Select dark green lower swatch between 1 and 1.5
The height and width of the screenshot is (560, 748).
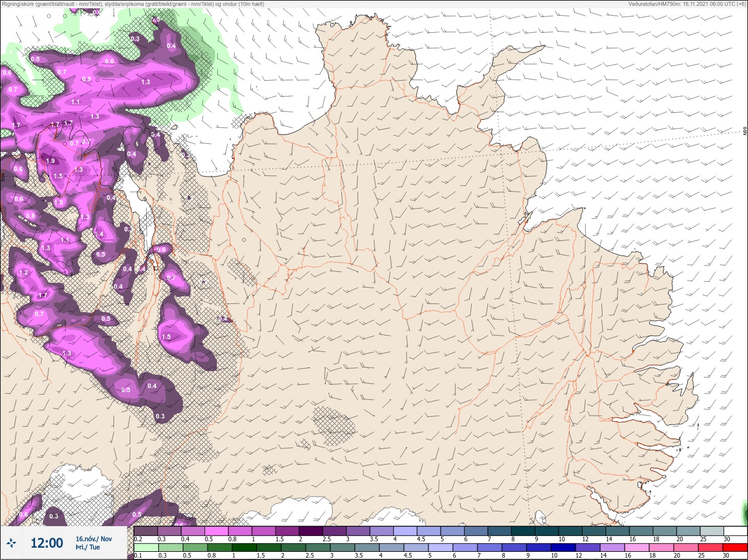pyautogui.click(x=245, y=548)
